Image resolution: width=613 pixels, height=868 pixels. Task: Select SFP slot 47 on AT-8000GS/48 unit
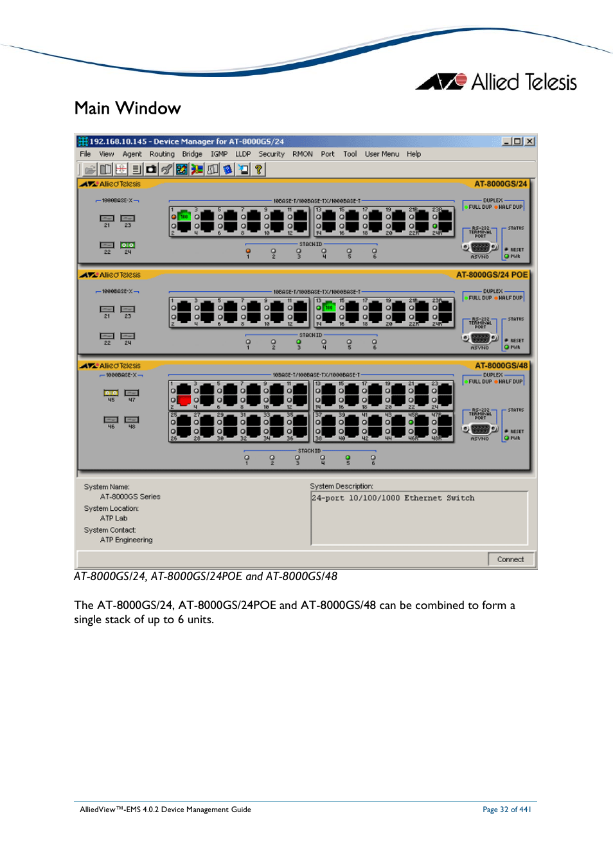pos(132,393)
